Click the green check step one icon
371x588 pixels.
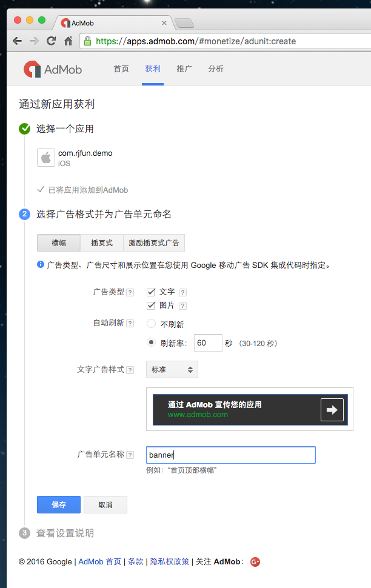tap(24, 129)
